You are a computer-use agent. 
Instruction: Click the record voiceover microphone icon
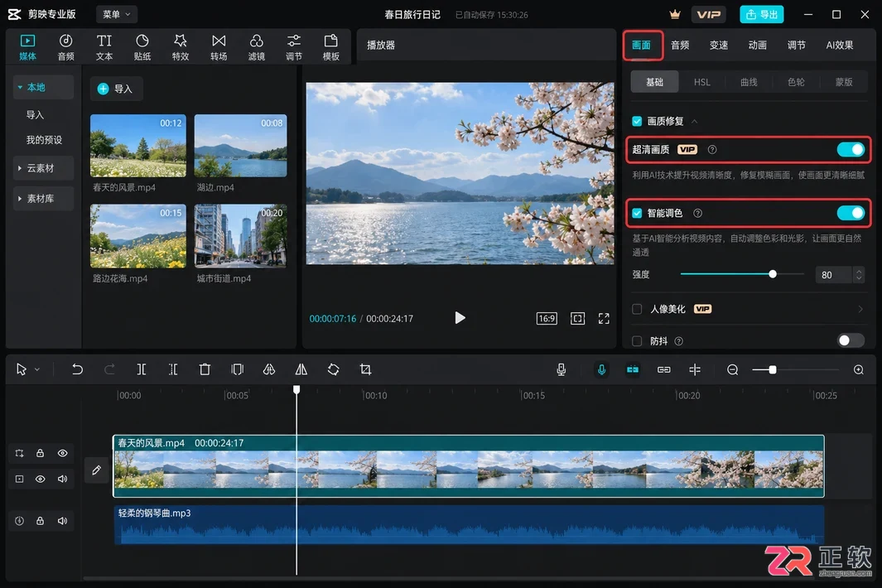(x=561, y=369)
